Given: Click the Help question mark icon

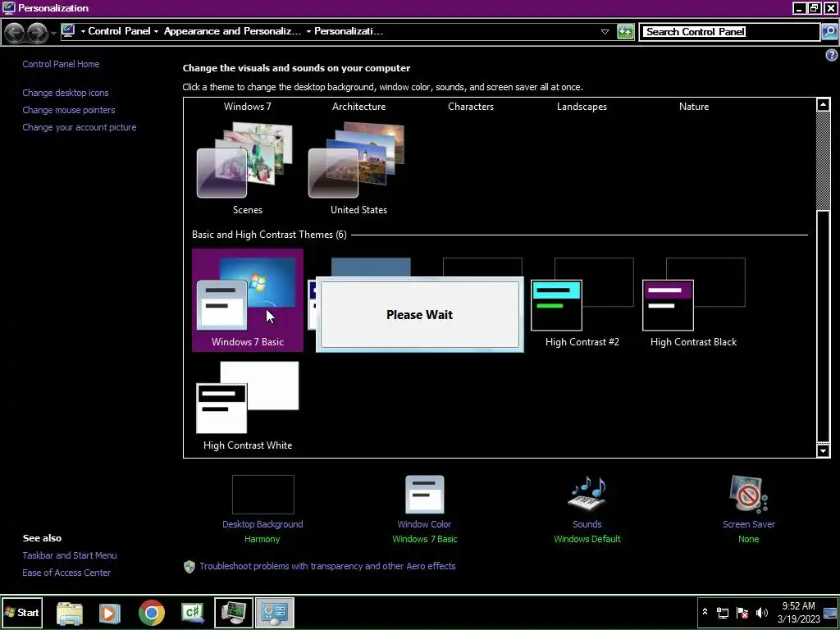Looking at the screenshot, I should click(832, 55).
